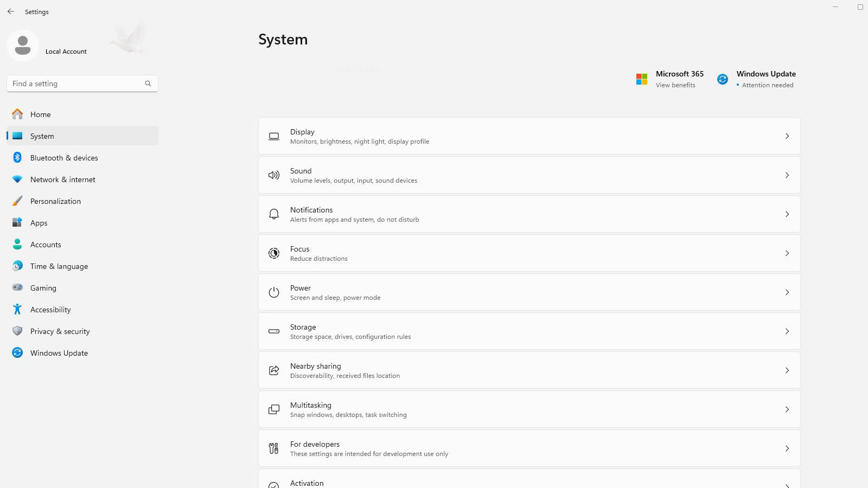Viewport: 868px width, 488px height.
Task: Click the Microsoft 365 logo icon
Action: pos(642,79)
